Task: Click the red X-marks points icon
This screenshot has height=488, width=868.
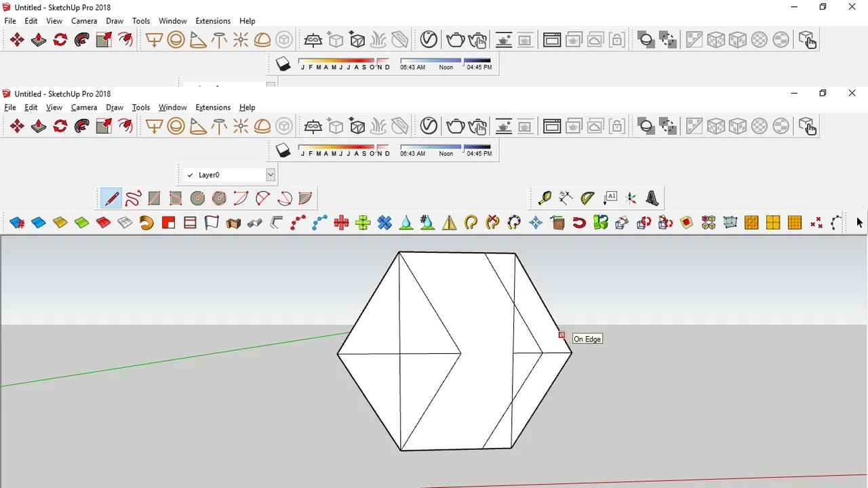Action: [816, 222]
